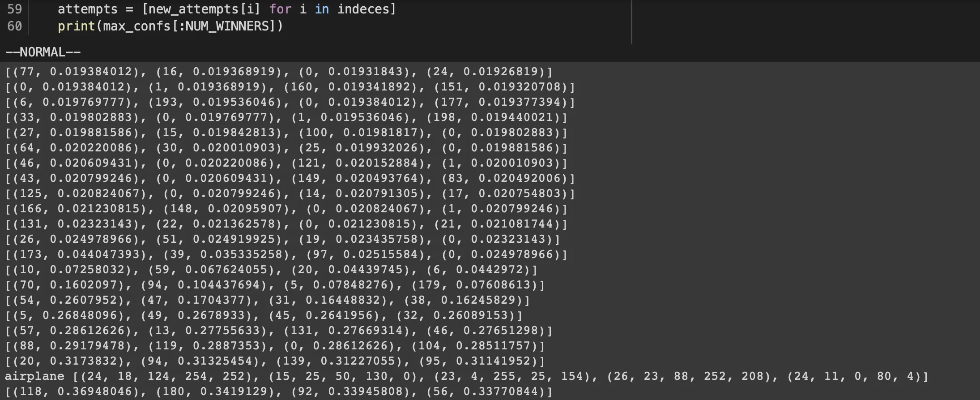Click 'indeces' variable in line 59
980x400 pixels.
pos(363,9)
